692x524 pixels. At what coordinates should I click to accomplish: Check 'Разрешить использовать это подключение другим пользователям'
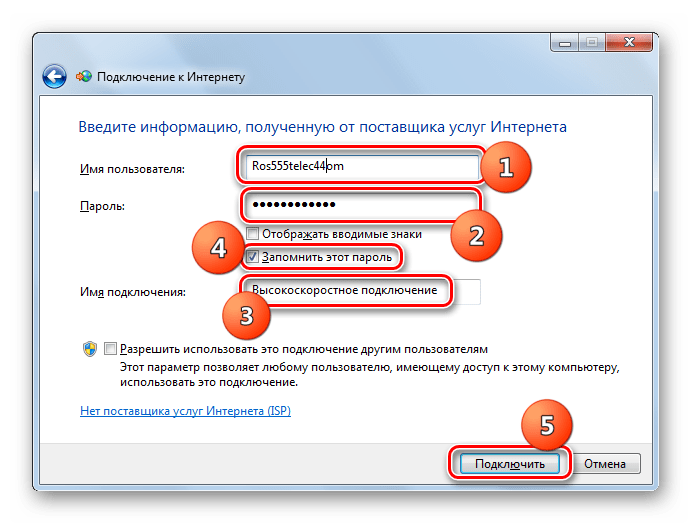[110, 349]
